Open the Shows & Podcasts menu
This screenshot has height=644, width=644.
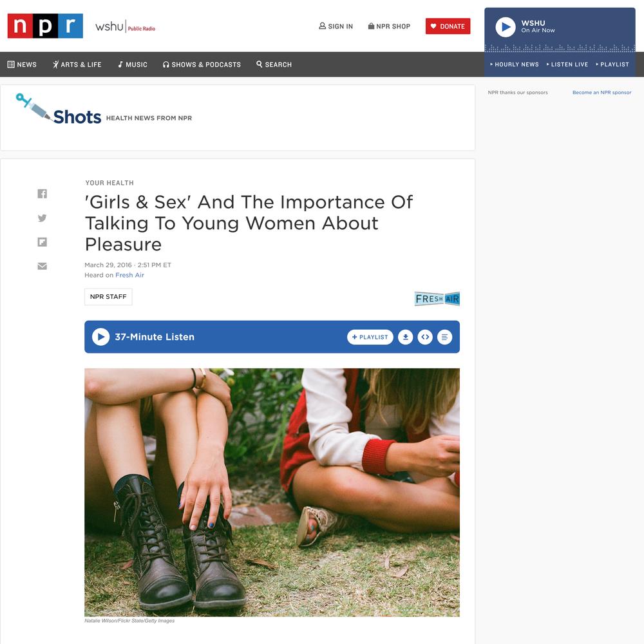click(202, 64)
